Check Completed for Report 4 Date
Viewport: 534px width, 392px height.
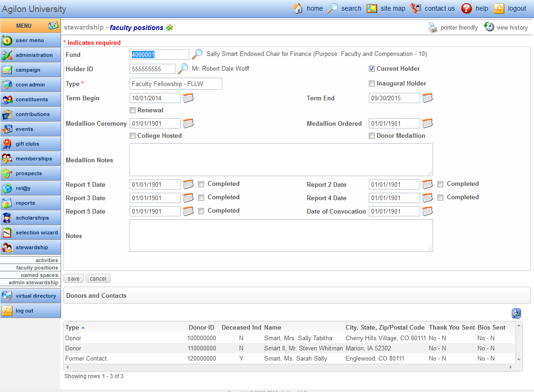441,198
